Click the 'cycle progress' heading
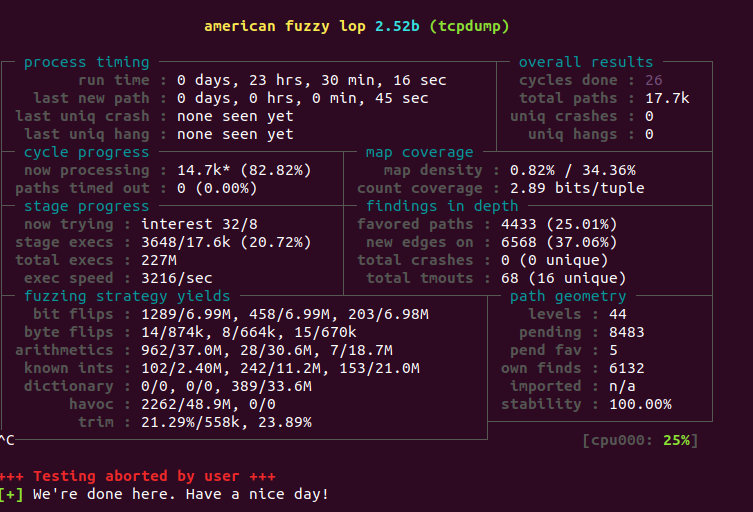Image resolution: width=753 pixels, height=512 pixels. click(86, 152)
